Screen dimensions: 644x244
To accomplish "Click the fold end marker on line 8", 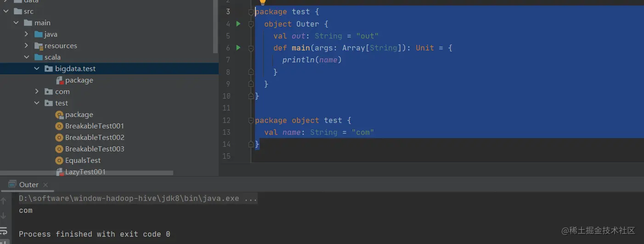I will [251, 72].
